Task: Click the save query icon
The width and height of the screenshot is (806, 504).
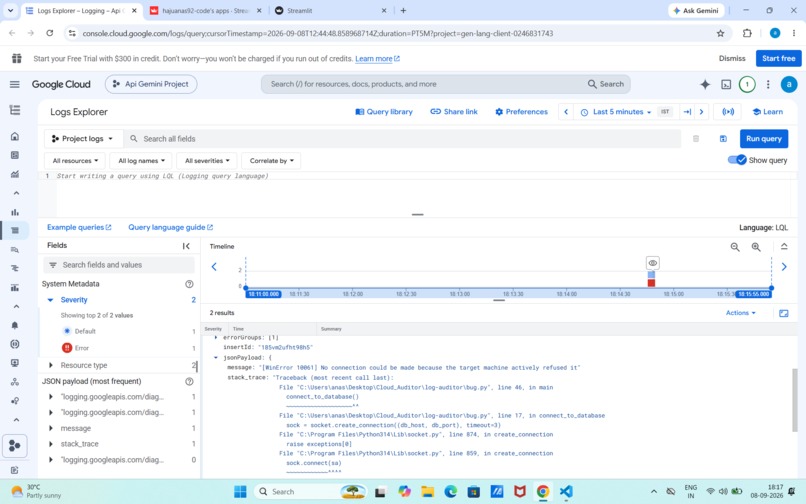Action: [723, 139]
